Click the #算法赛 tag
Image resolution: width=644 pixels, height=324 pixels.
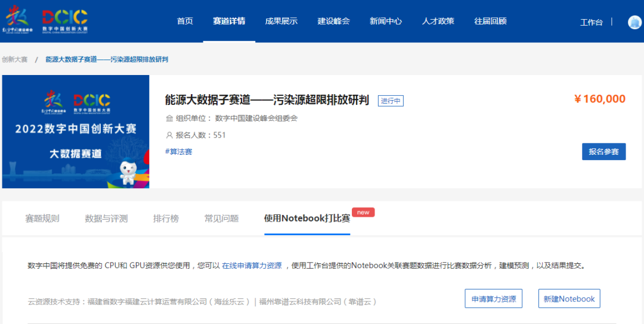(179, 152)
